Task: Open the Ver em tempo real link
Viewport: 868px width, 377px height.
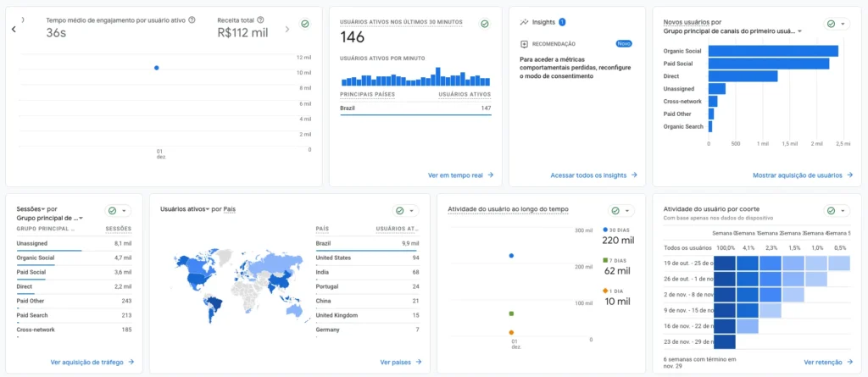Action: point(460,175)
